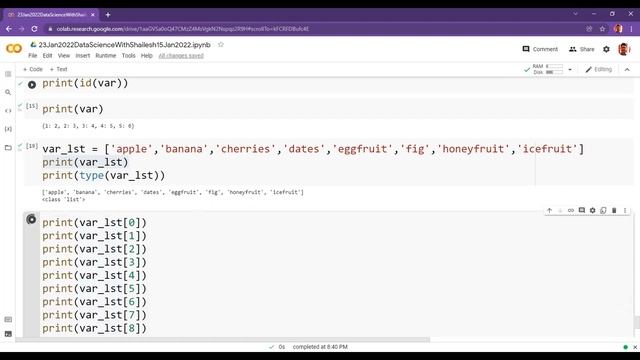Move cell up with the arrow icon
The height and width of the screenshot is (360, 640).
[x=549, y=210]
